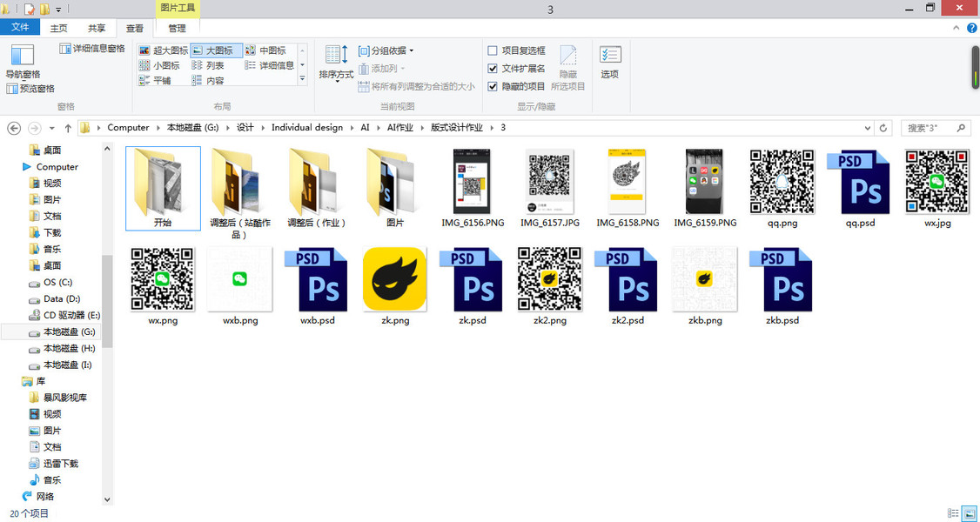This screenshot has width=980, height=522.
Task: Select zk.png yellow icon file
Action: (x=394, y=286)
